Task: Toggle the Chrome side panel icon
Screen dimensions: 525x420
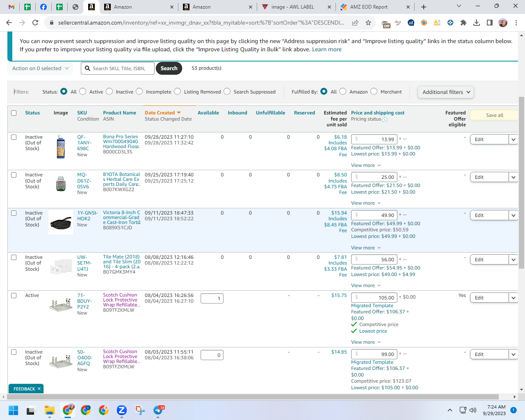Action: 490,23
